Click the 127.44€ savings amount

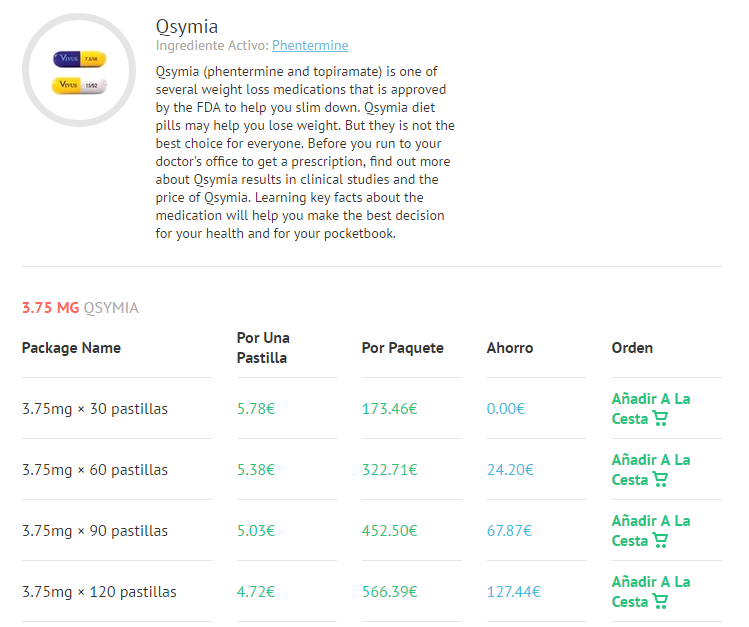click(x=513, y=592)
